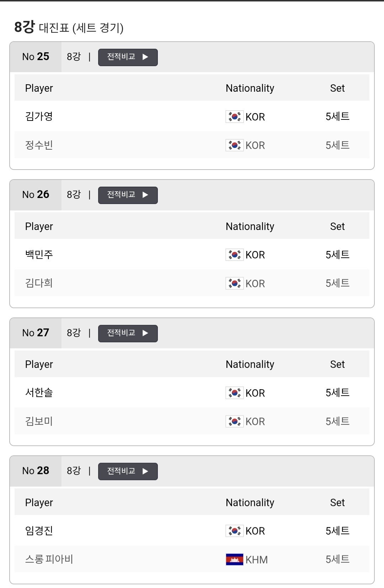Viewport: 384px width, 588px height.
Task: Click the Korean flag next to 김다희
Action: [x=234, y=283]
